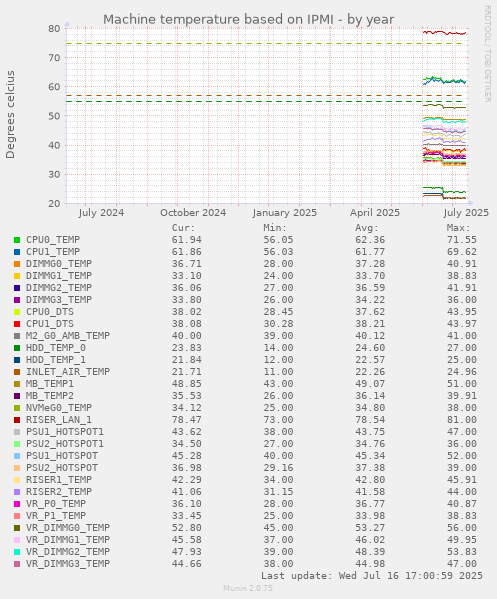The image size is (497, 599).
Task: Click the 'April 2025' x-axis label
Action: click(x=375, y=213)
